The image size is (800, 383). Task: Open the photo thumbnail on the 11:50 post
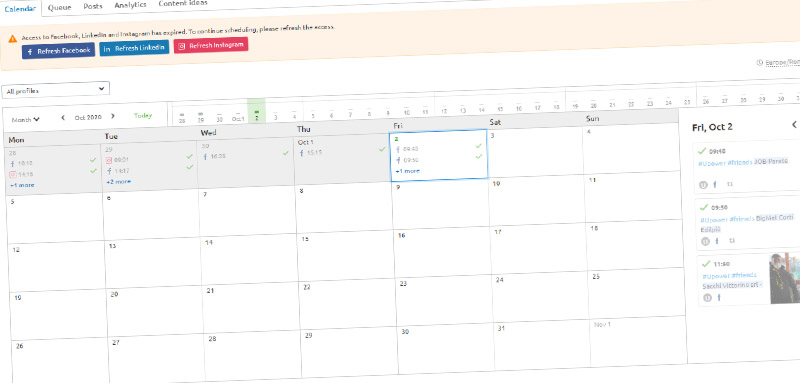tap(784, 278)
